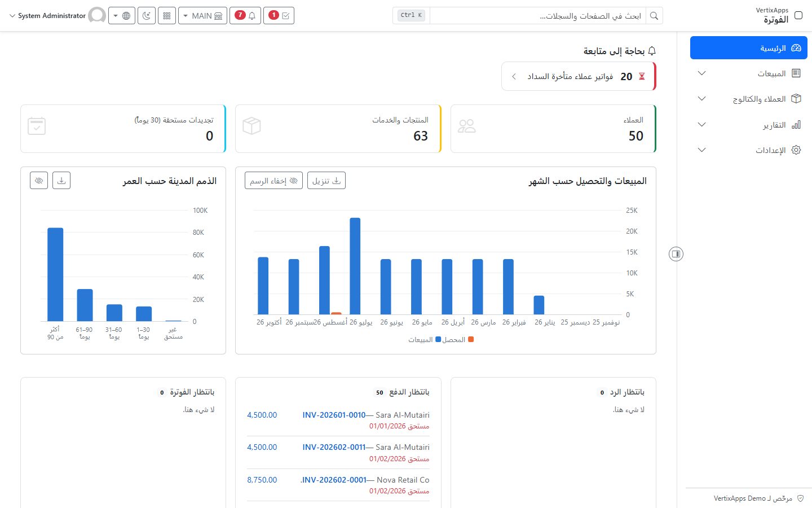Screen dimensions: 812x508
Task: Click the chevron next to المبيعات
Action: click(x=702, y=73)
